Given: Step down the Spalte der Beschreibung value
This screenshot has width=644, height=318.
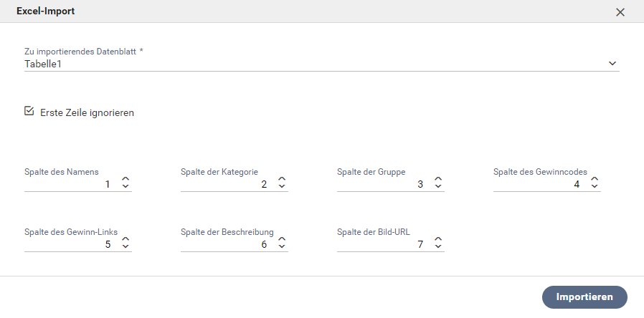Looking at the screenshot, I should click(282, 248).
